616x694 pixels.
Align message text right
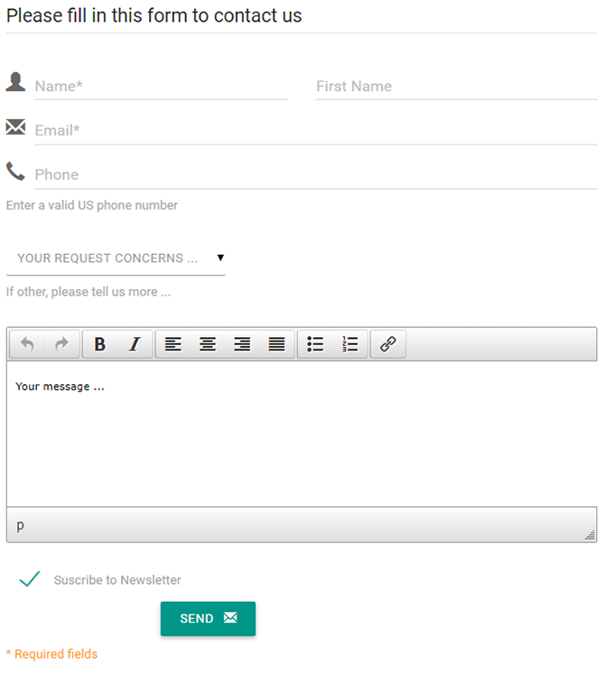242,344
